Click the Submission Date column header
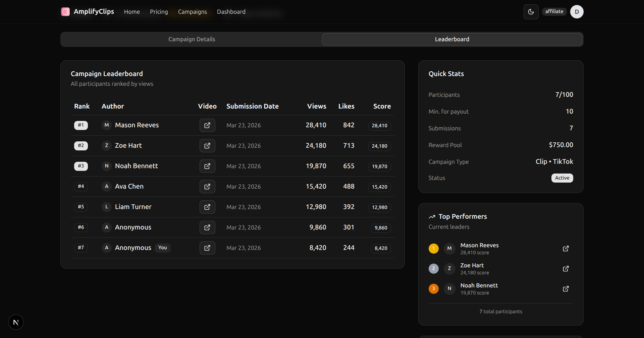644x338 pixels. point(253,106)
